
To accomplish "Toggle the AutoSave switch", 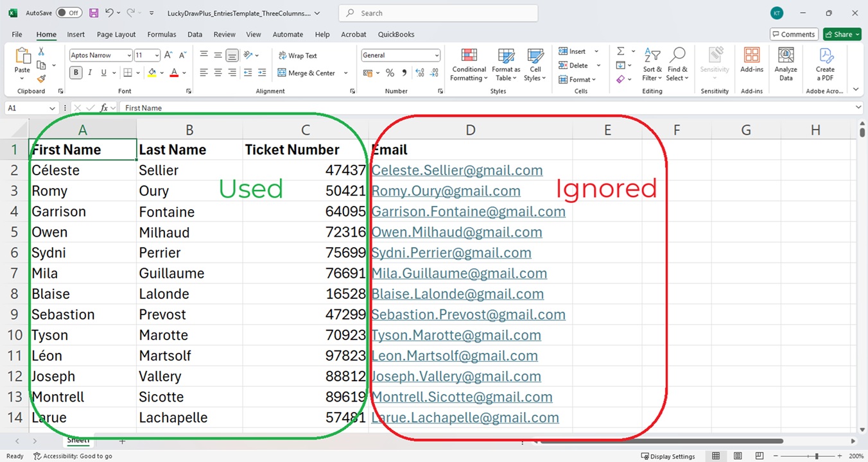I will point(69,13).
